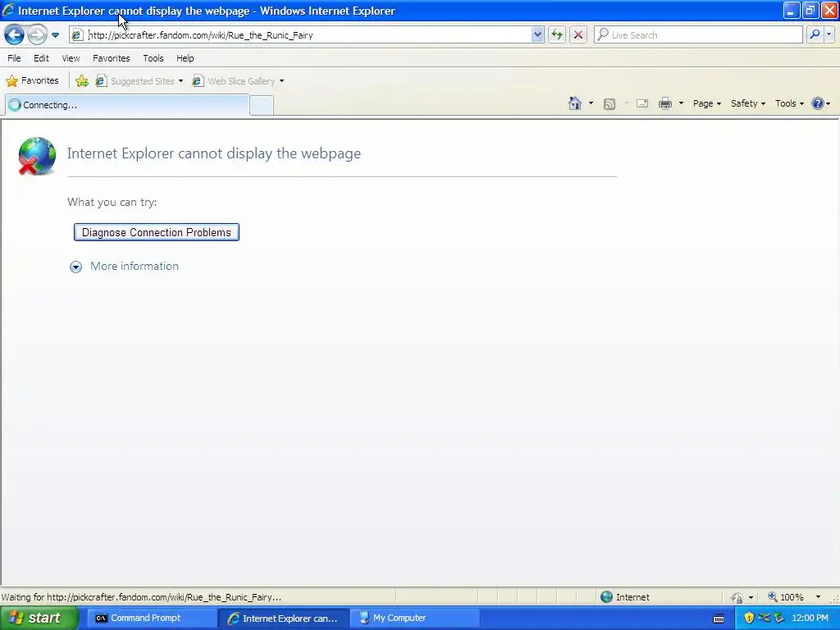Open the Favorites star button

pyautogui.click(x=32, y=81)
